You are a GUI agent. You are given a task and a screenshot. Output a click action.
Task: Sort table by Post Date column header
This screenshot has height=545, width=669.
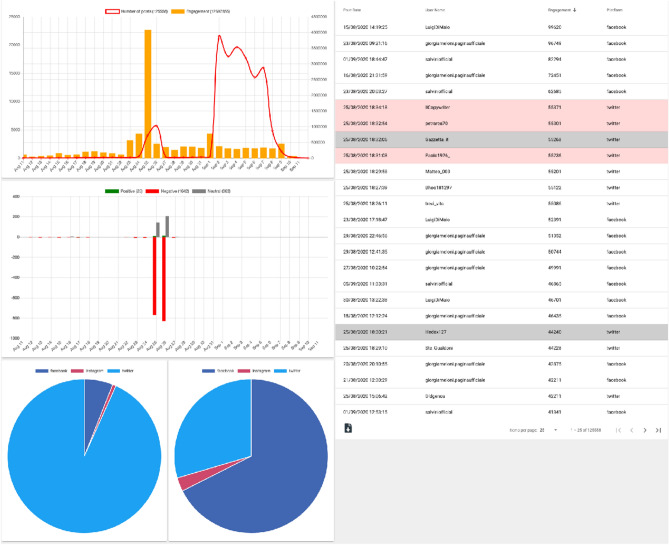(x=353, y=9)
